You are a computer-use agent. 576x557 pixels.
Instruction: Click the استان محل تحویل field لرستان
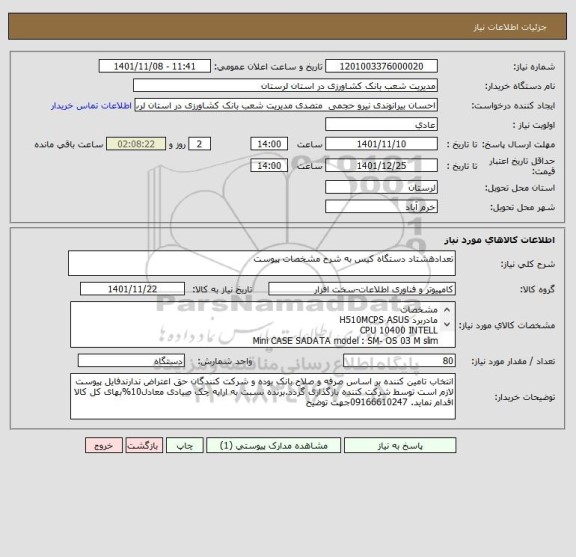point(381,188)
